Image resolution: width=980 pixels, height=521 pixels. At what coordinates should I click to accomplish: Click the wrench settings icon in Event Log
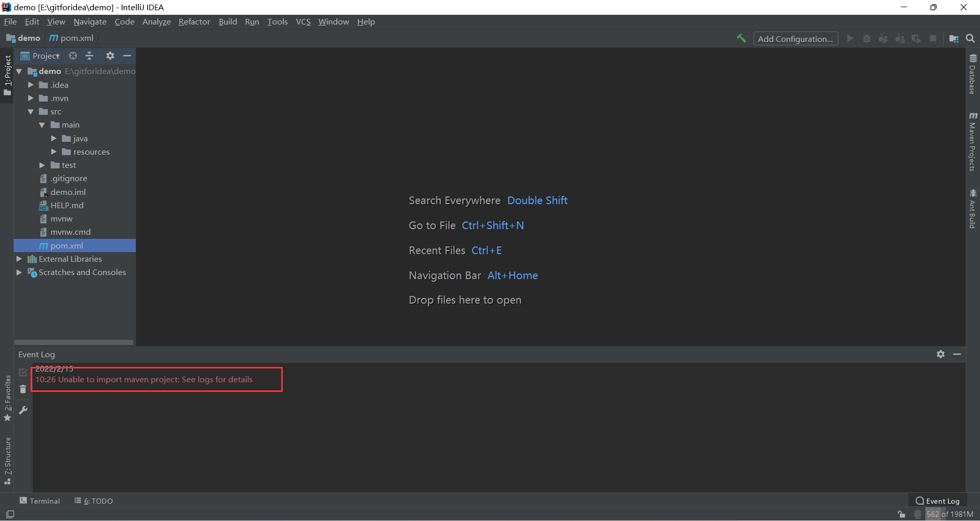click(23, 410)
